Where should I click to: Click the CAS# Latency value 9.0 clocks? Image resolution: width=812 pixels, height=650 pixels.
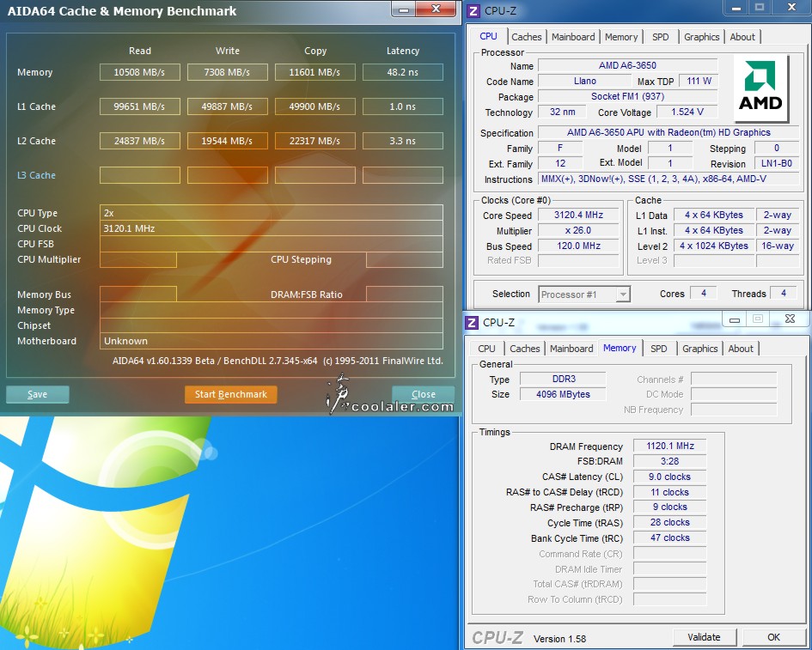point(670,477)
